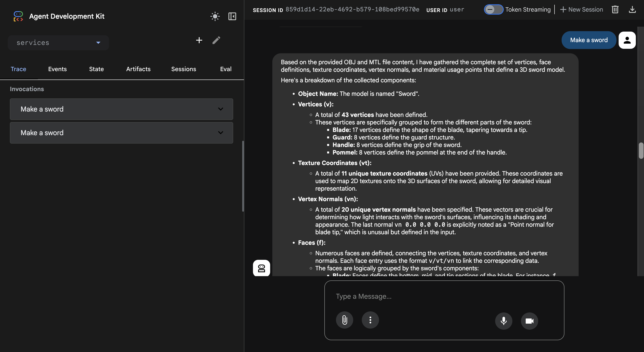This screenshot has height=352, width=644.
Task: Click the chat vertical scrollbar thumb
Action: click(641, 150)
